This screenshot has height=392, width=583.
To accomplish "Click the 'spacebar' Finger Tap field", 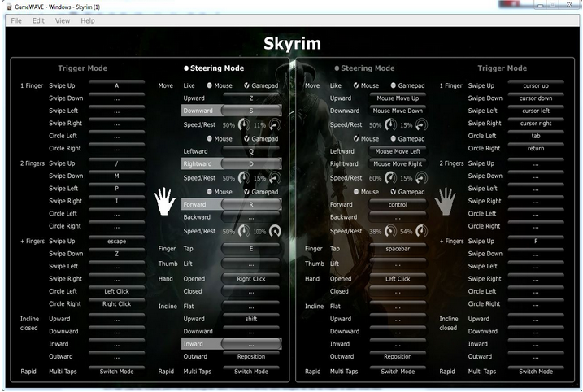I will (x=398, y=249).
